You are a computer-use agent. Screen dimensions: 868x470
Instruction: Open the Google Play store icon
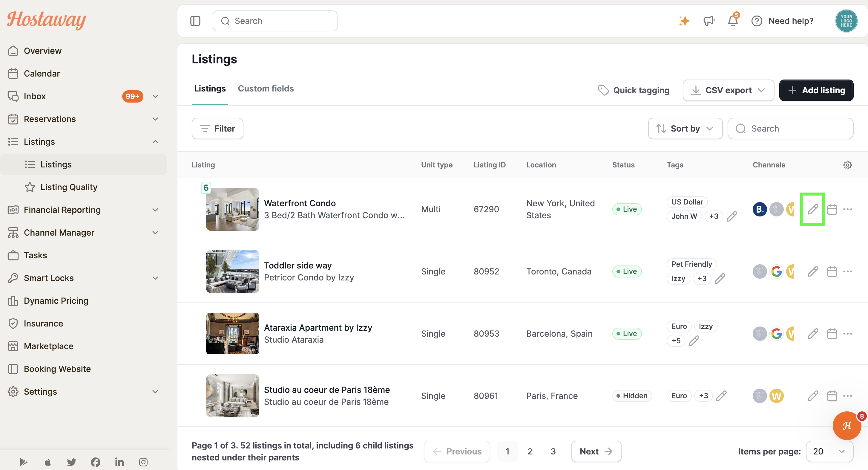(x=24, y=462)
